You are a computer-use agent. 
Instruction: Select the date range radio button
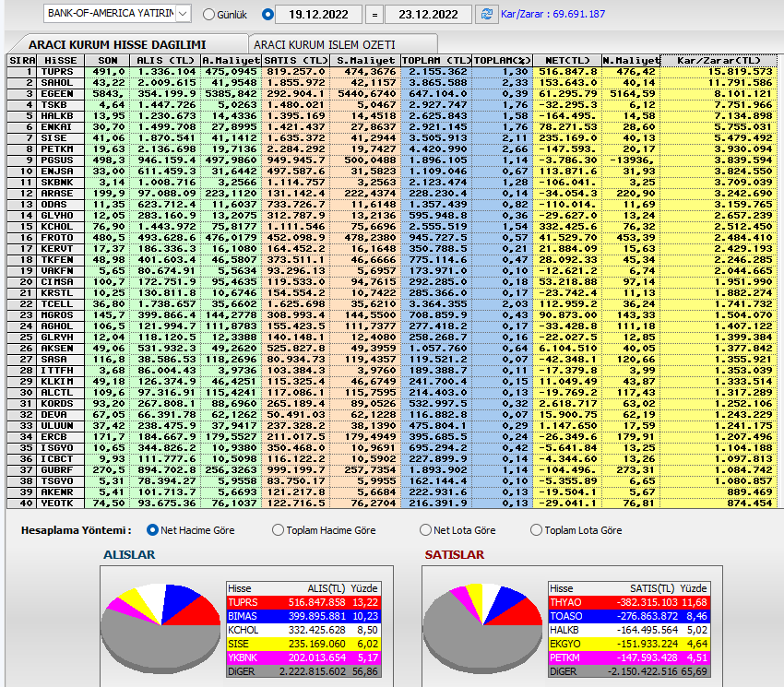tap(267, 15)
